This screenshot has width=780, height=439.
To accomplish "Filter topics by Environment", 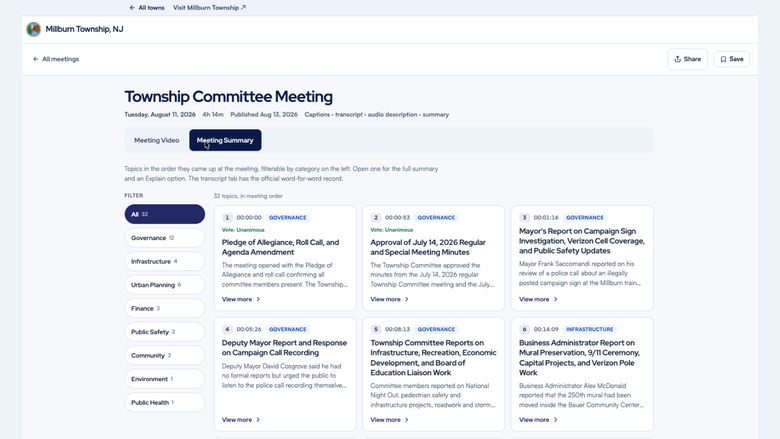I will [165, 379].
